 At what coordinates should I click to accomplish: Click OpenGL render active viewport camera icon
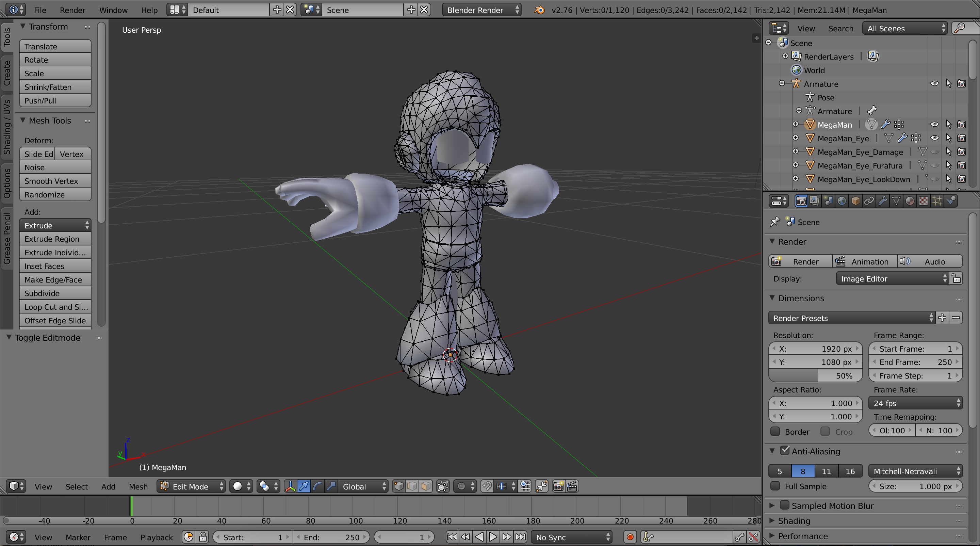[x=558, y=486]
